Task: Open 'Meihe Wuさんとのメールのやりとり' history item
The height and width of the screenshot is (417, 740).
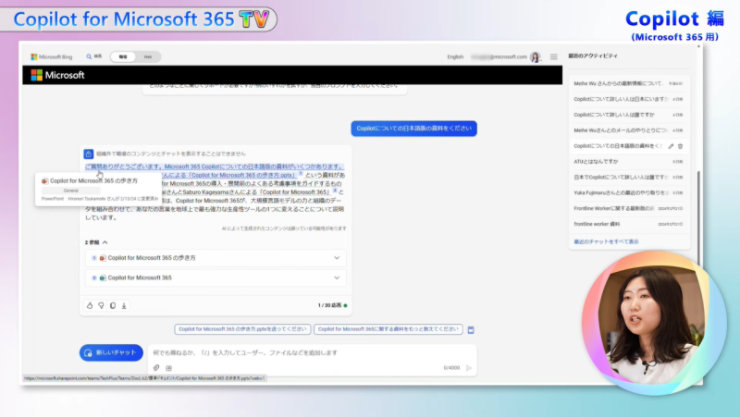Action: 628,130
